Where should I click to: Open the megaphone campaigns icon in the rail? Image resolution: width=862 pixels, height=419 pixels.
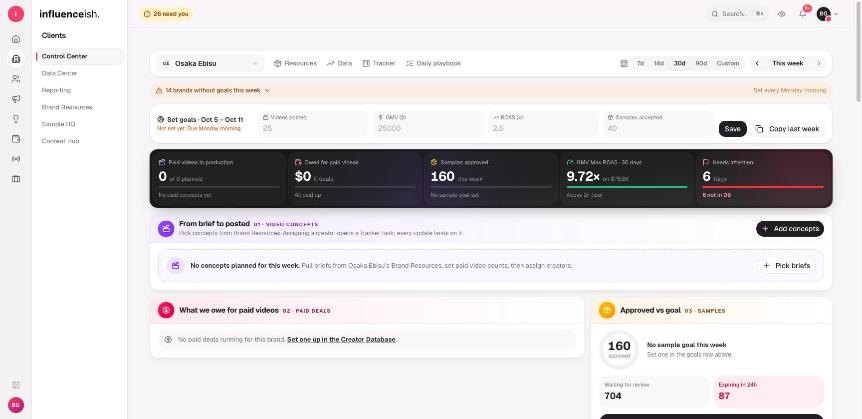(x=16, y=99)
